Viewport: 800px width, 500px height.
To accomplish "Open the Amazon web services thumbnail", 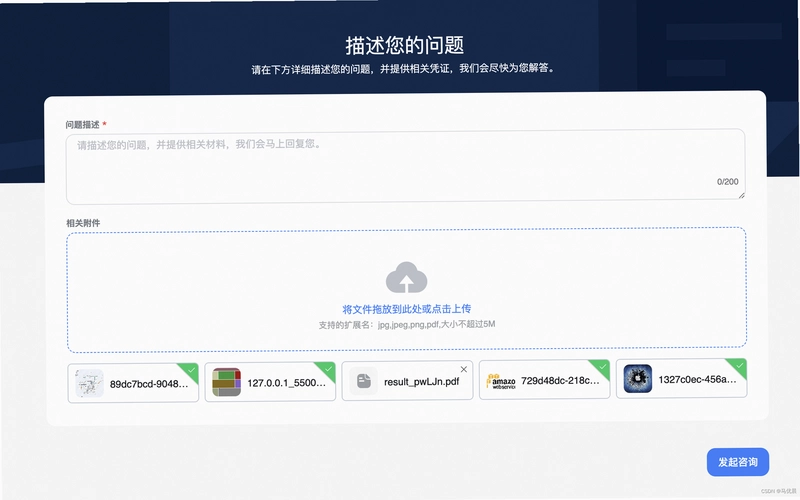I will 501,381.
